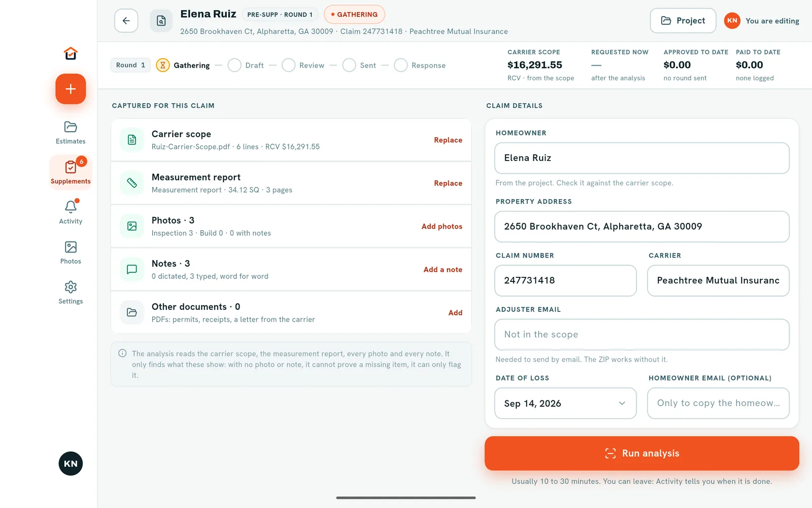Viewport: 812px width, 508px height.
Task: Open the Activity notifications bell
Action: tap(71, 212)
